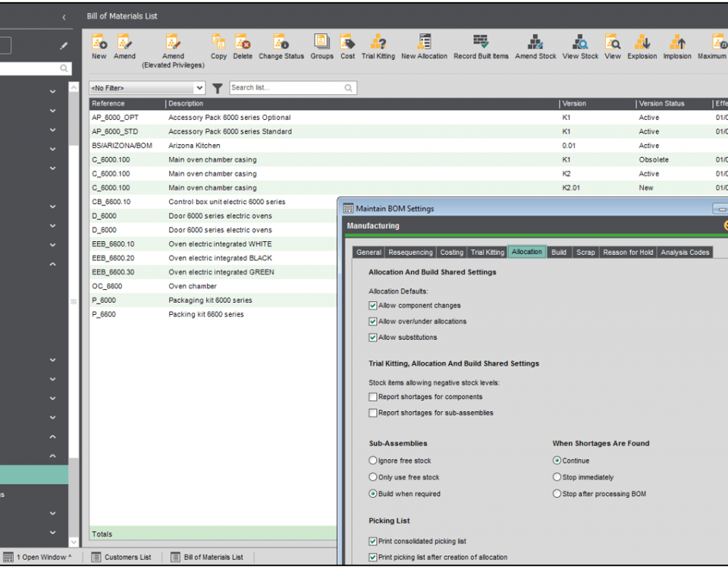
Task: Open the Groups tool
Action: [322, 42]
